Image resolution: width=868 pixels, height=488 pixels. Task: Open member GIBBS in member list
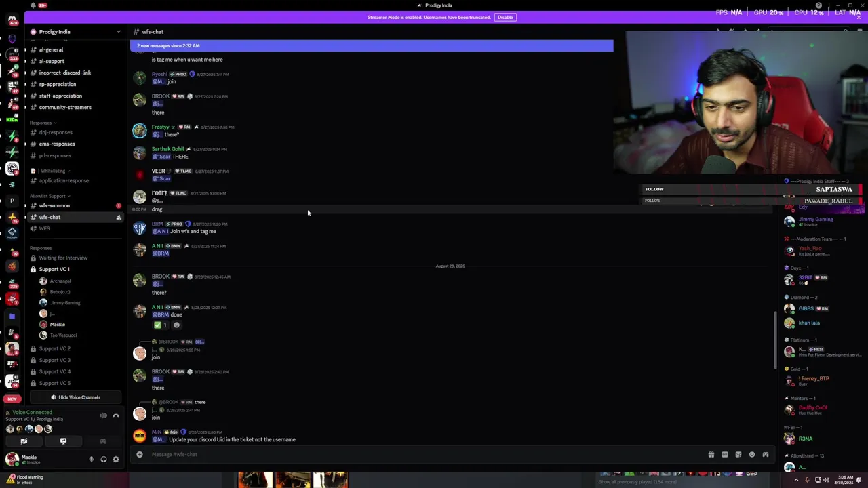tap(806, 308)
